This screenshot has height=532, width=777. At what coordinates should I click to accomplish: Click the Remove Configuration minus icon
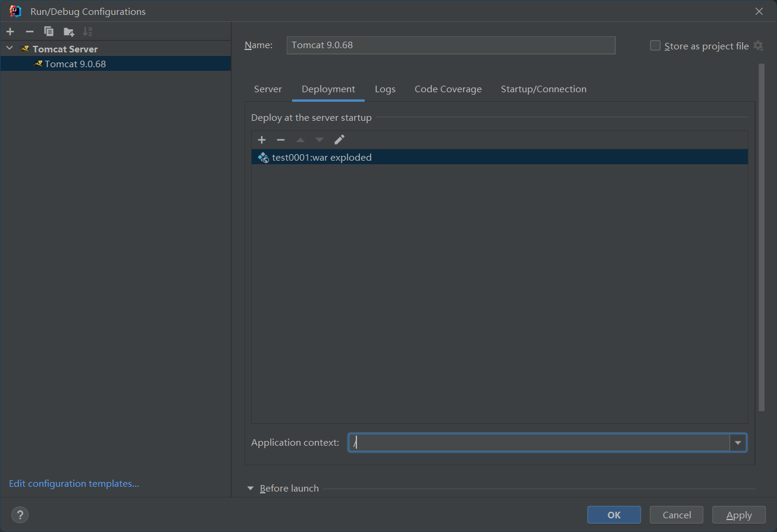[x=30, y=32]
